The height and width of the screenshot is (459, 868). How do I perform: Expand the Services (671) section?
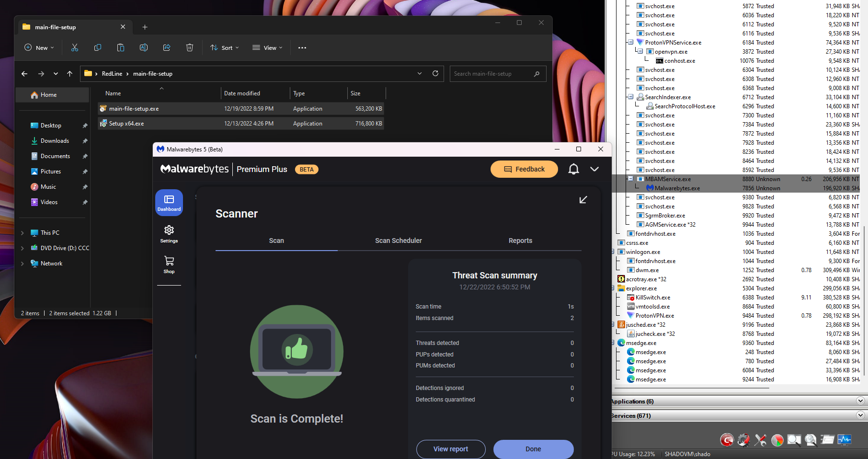pos(860,415)
